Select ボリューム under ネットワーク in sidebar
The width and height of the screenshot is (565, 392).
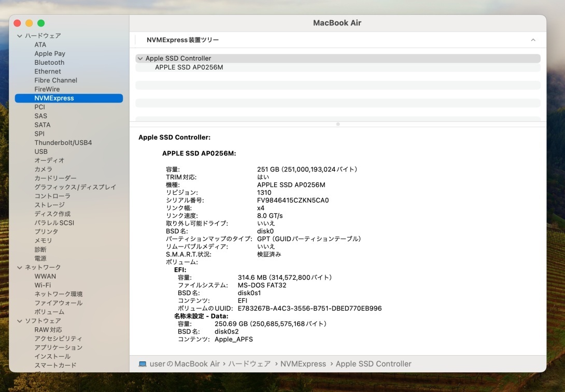click(x=49, y=312)
